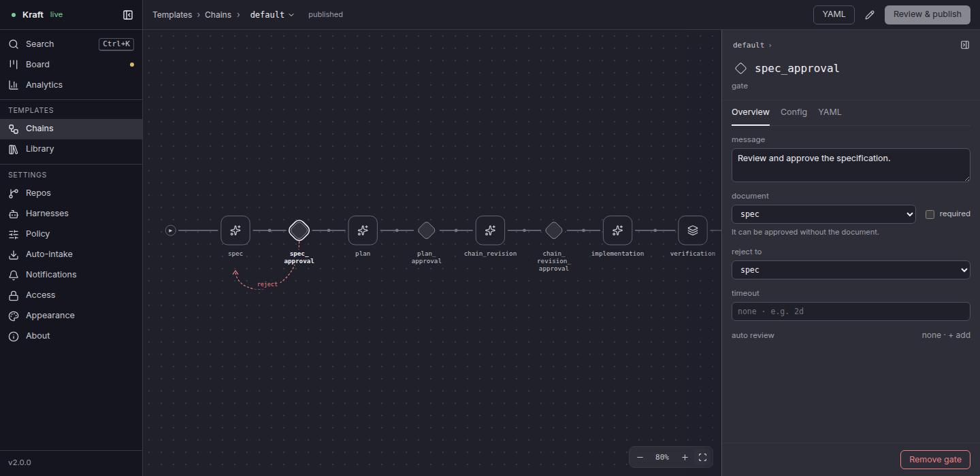Select the verification layers node
The height and width of the screenshot is (476, 980).
[693, 231]
